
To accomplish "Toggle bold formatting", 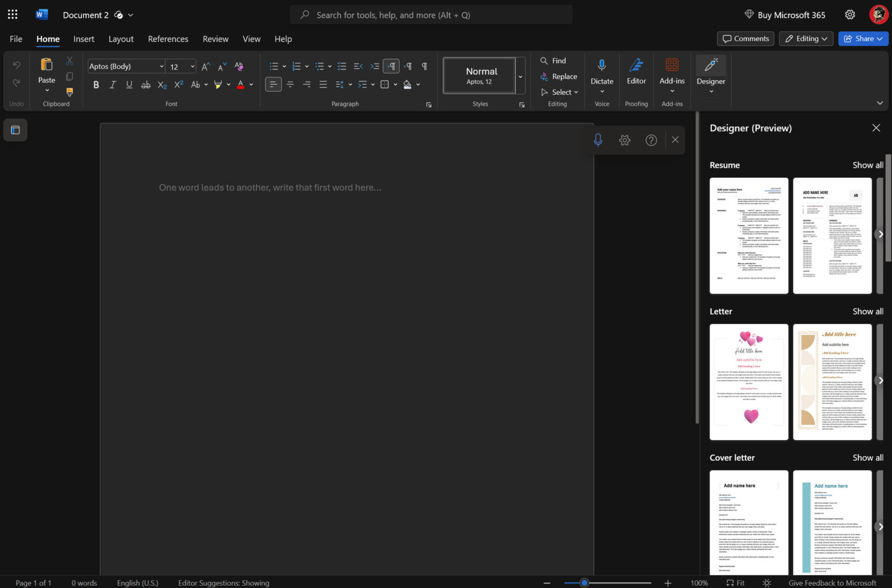I will click(96, 84).
